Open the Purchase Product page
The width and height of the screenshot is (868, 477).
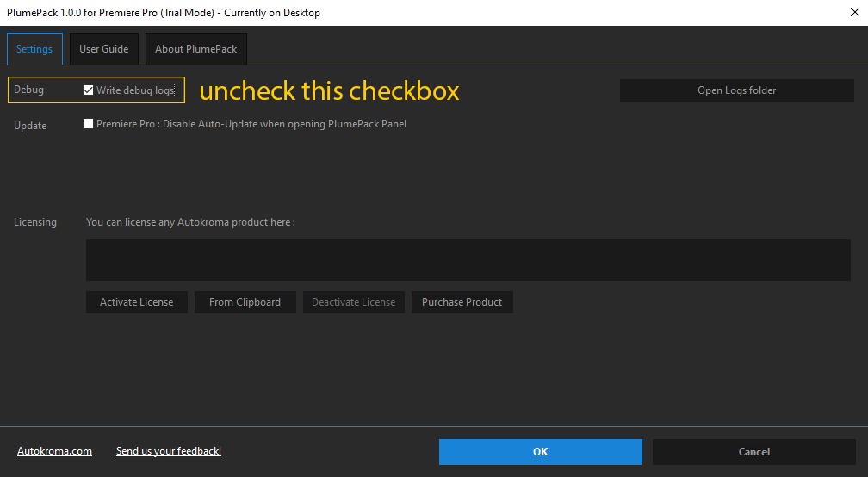click(x=462, y=302)
